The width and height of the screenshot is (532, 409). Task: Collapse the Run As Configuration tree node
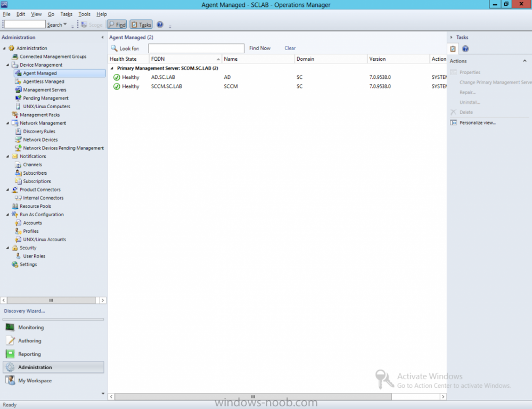click(8, 215)
